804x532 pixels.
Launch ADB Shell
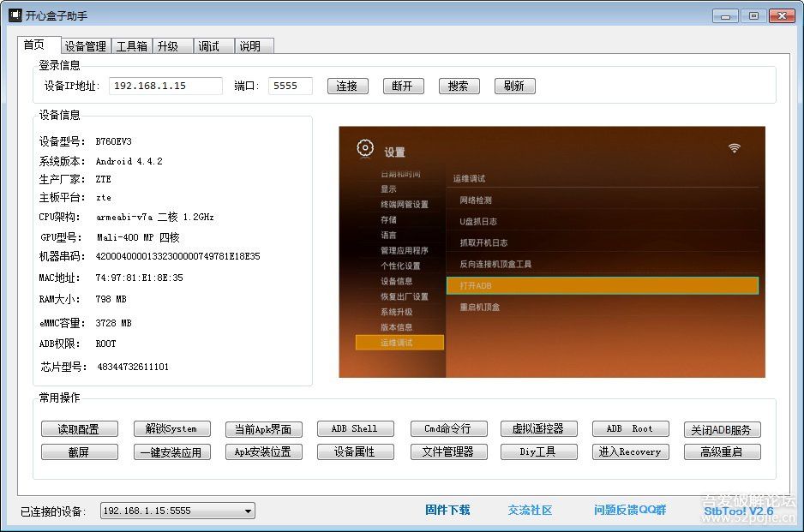(x=354, y=429)
